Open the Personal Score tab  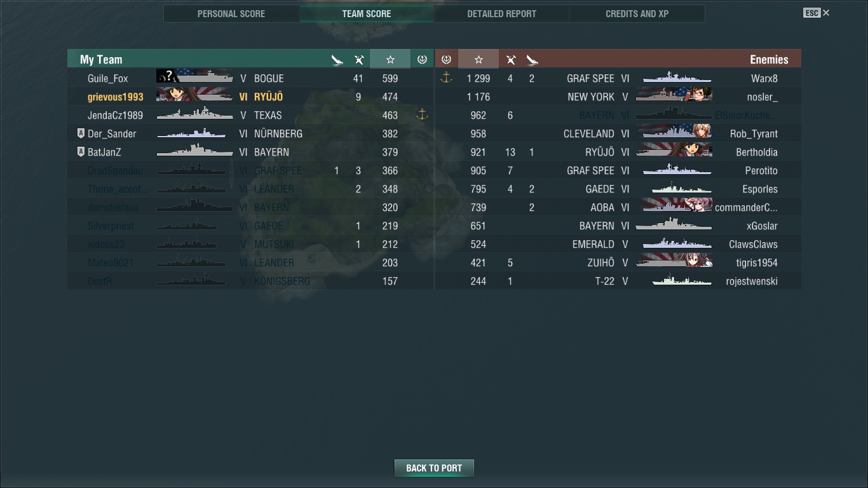coord(231,13)
